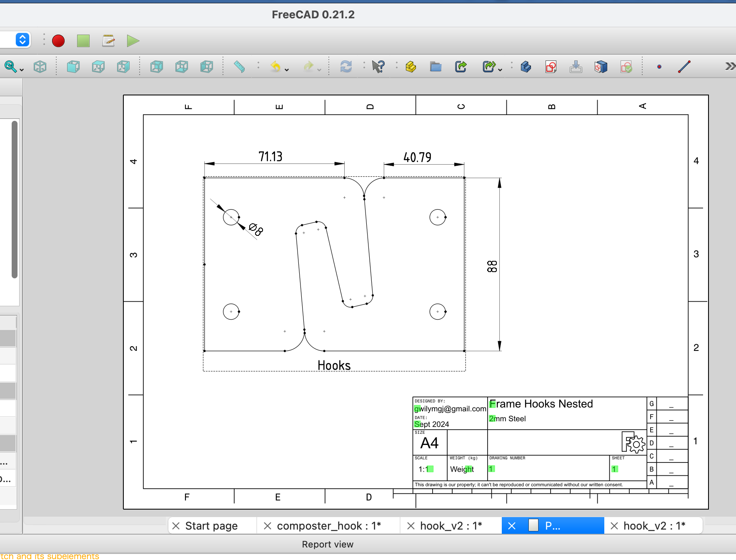Create new Sketch icon
Image resolution: width=736 pixels, height=560 pixels.
point(551,67)
